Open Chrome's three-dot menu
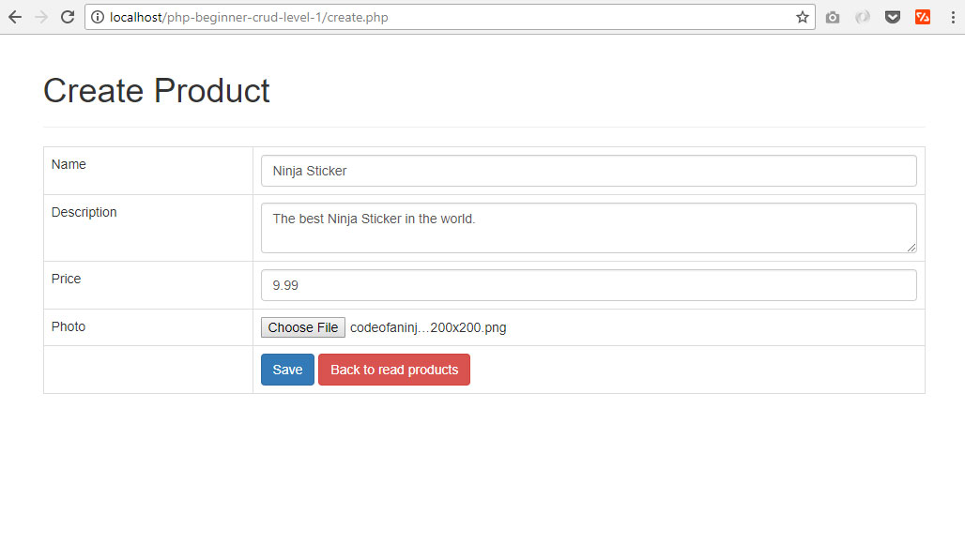Image resolution: width=965 pixels, height=560 pixels. click(x=953, y=16)
